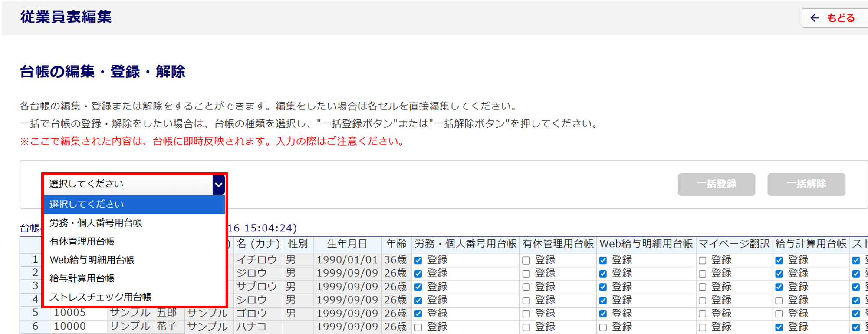Enable 有休管理用台帳 registration for row 2
Image resolution: width=868 pixels, height=334 pixels.
coord(526,274)
